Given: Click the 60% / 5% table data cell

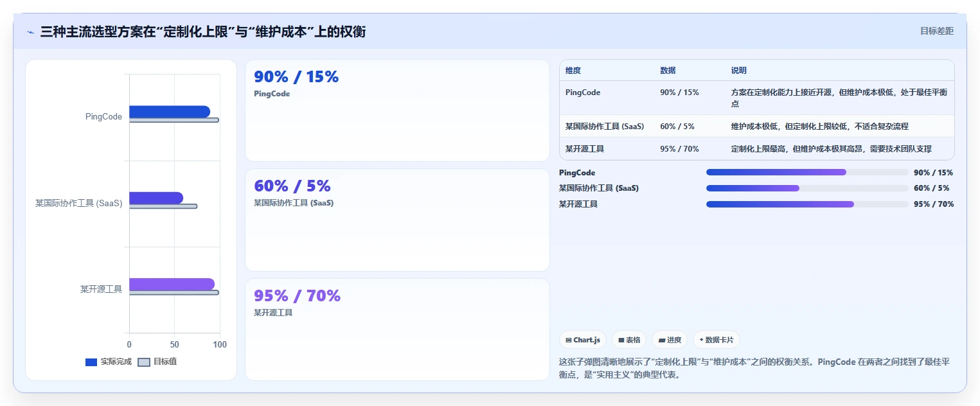Looking at the screenshot, I should pyautogui.click(x=677, y=127).
